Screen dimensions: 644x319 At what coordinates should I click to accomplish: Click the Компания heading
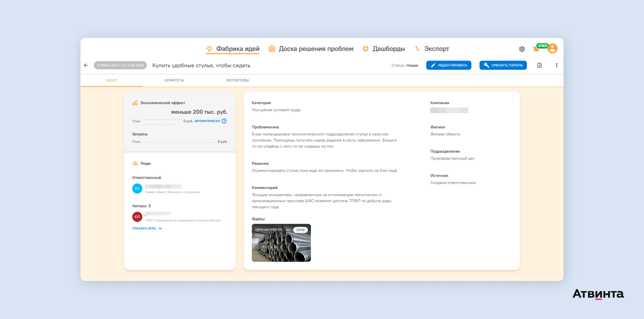440,103
